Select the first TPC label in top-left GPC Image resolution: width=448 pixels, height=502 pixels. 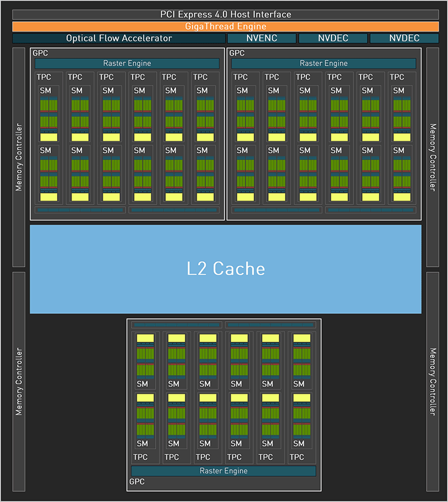coord(44,77)
